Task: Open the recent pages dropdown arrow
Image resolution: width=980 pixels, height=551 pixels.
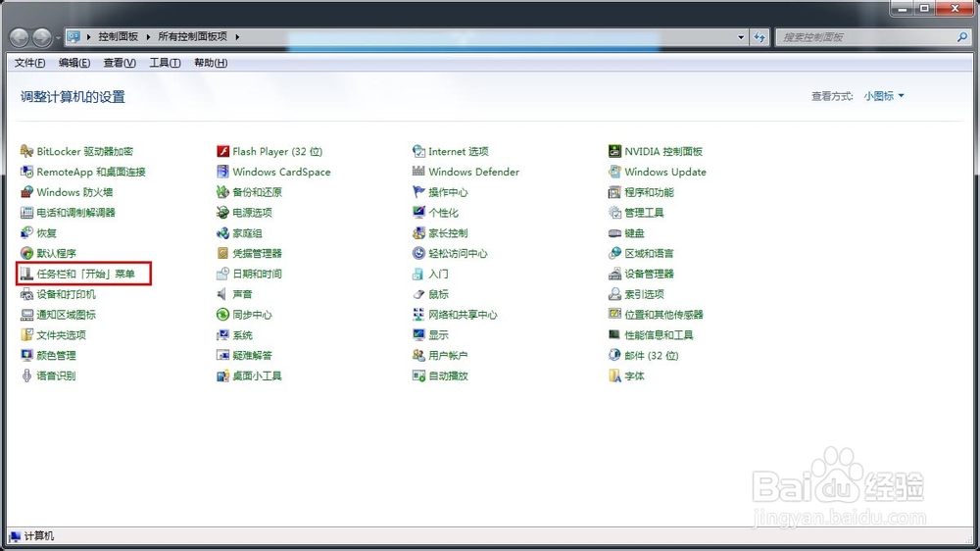Action: pos(58,37)
